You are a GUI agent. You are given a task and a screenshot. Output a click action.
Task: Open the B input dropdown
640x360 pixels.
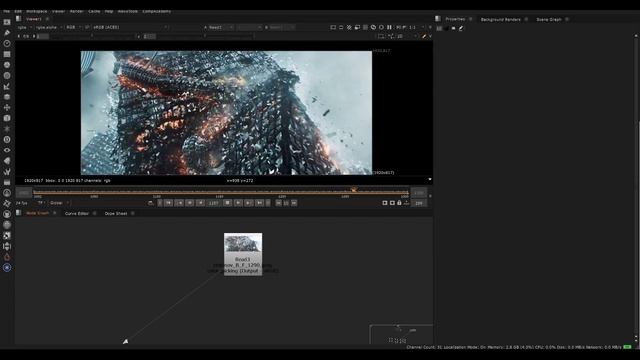click(x=282, y=27)
